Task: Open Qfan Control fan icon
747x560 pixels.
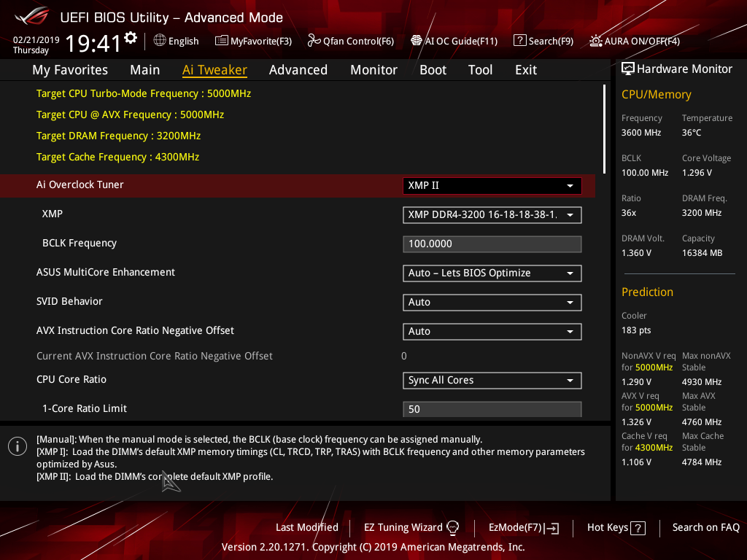Action: click(x=314, y=41)
